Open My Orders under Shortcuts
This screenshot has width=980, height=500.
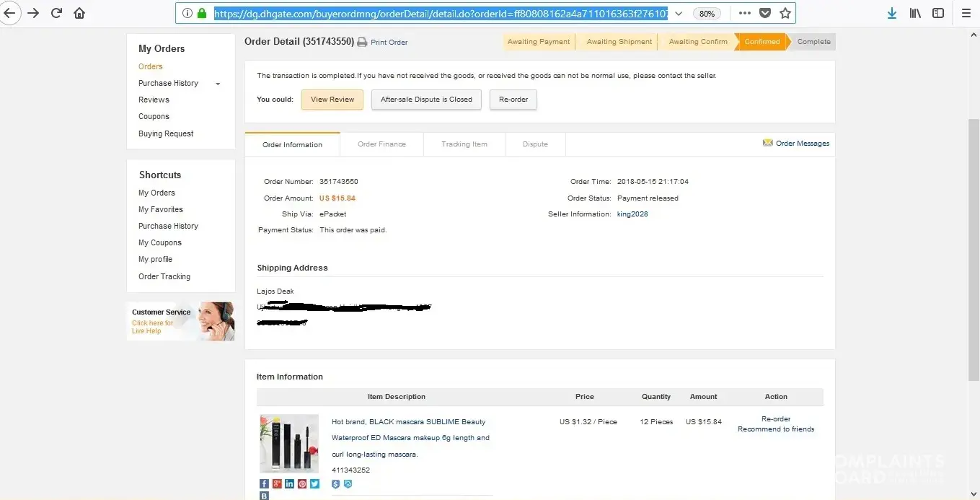[156, 193]
